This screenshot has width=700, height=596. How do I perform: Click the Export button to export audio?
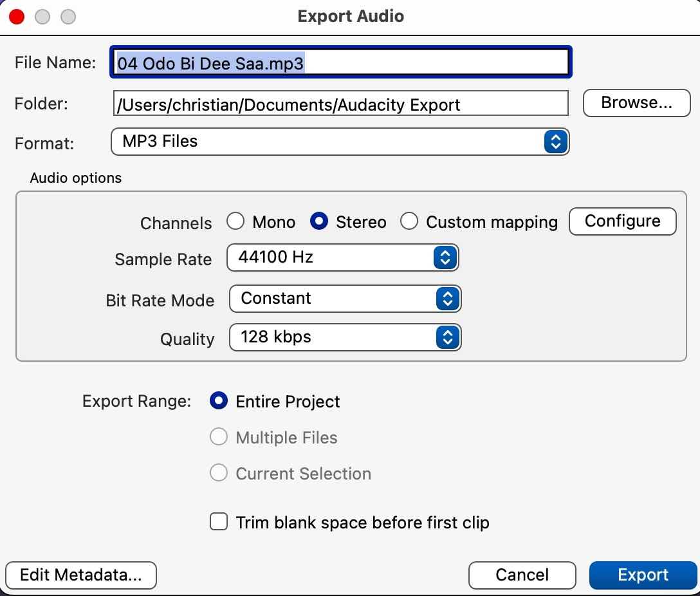coord(643,575)
